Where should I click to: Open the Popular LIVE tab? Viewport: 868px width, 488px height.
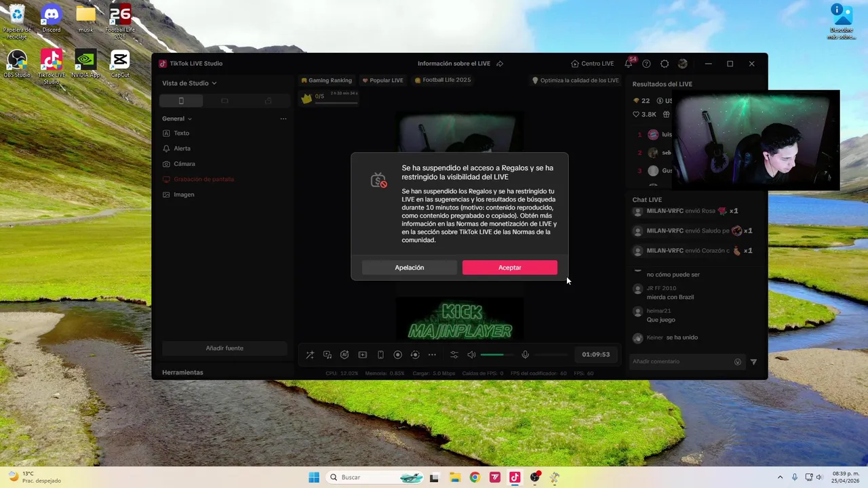(382, 80)
